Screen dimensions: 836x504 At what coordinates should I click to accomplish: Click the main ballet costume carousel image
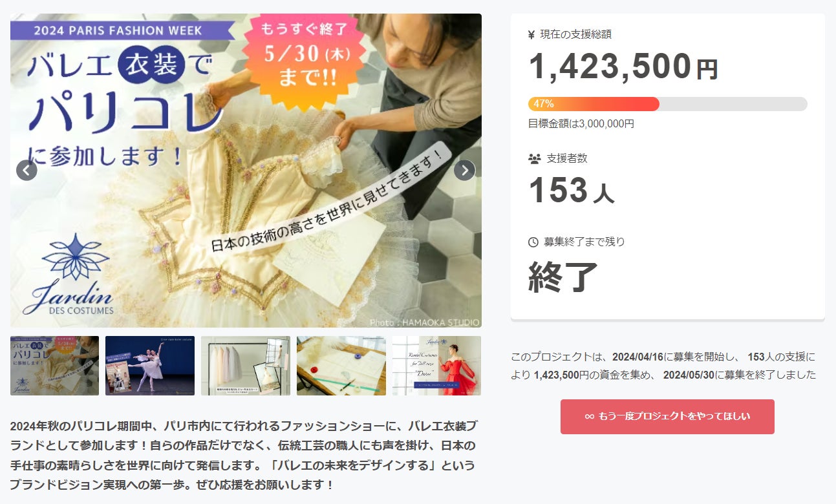246,171
